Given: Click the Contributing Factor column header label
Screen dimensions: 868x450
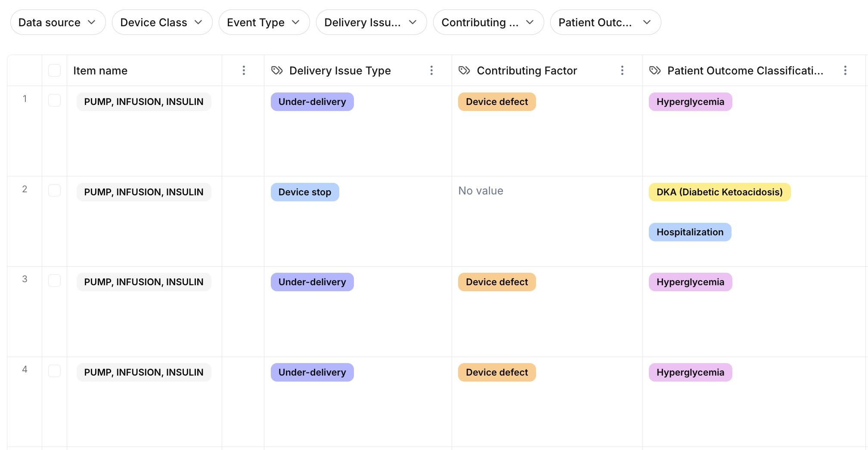Looking at the screenshot, I should point(527,71).
